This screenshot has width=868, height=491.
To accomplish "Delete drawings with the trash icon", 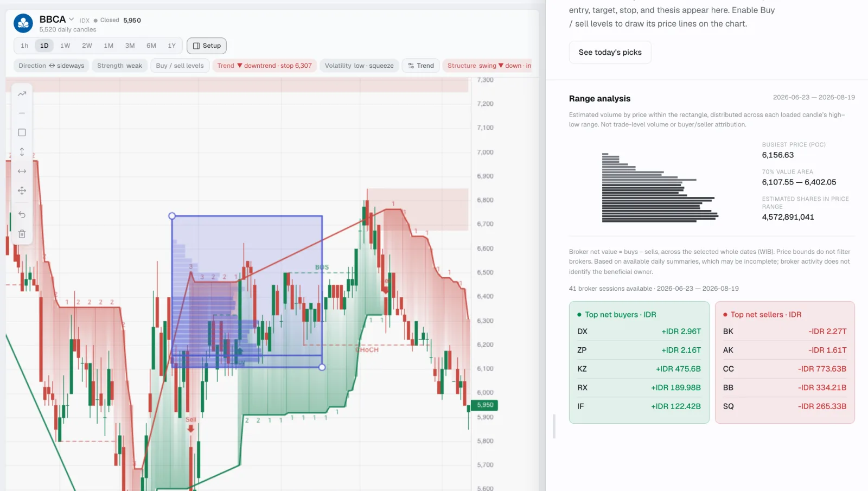I will (x=22, y=234).
